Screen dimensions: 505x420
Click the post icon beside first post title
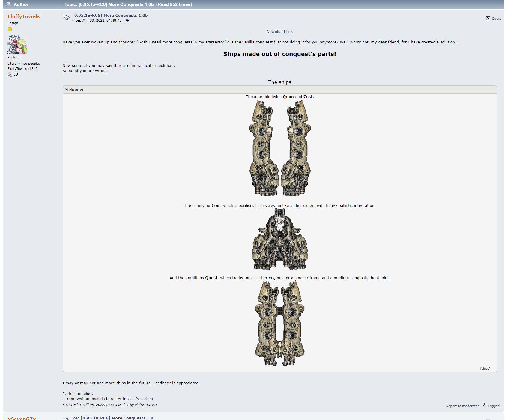coord(66,18)
